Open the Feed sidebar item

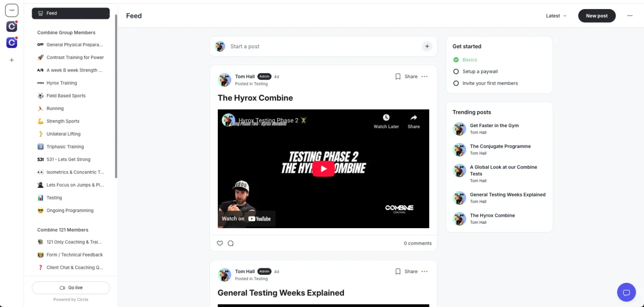71,13
